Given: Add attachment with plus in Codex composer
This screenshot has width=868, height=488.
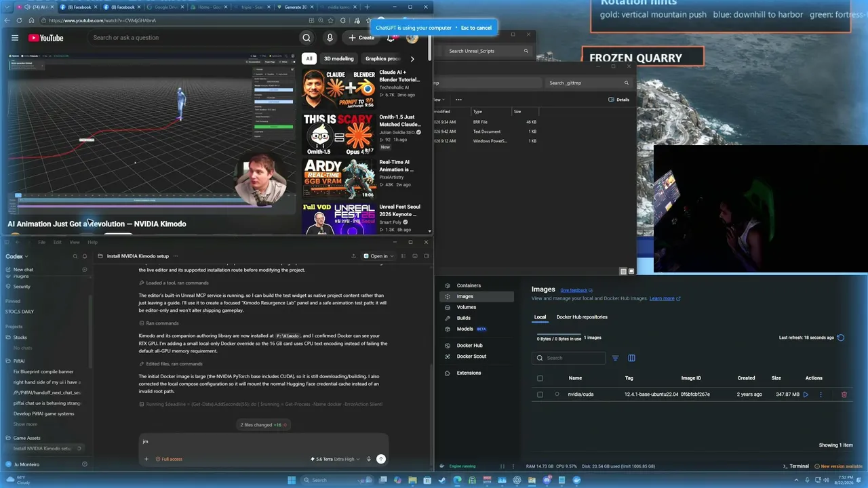Looking at the screenshot, I should point(146,459).
